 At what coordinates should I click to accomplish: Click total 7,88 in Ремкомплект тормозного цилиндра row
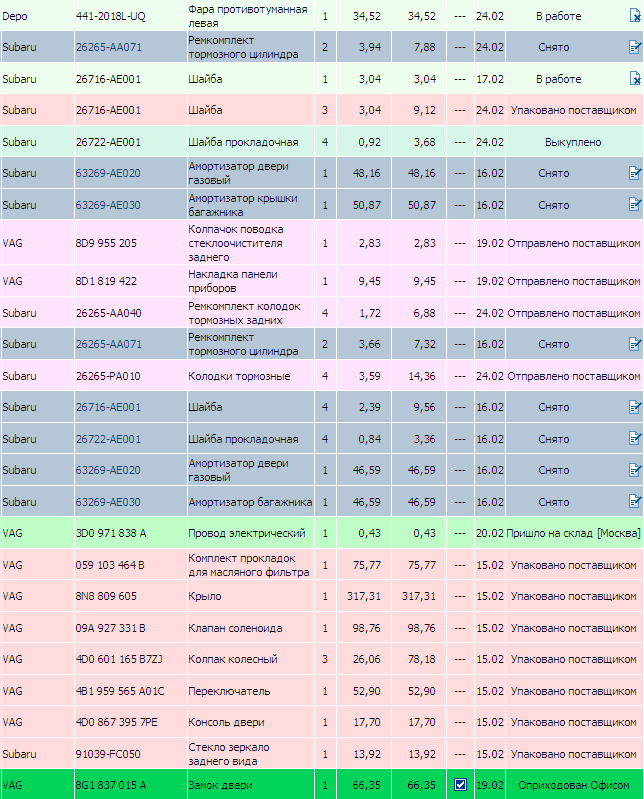click(x=424, y=47)
